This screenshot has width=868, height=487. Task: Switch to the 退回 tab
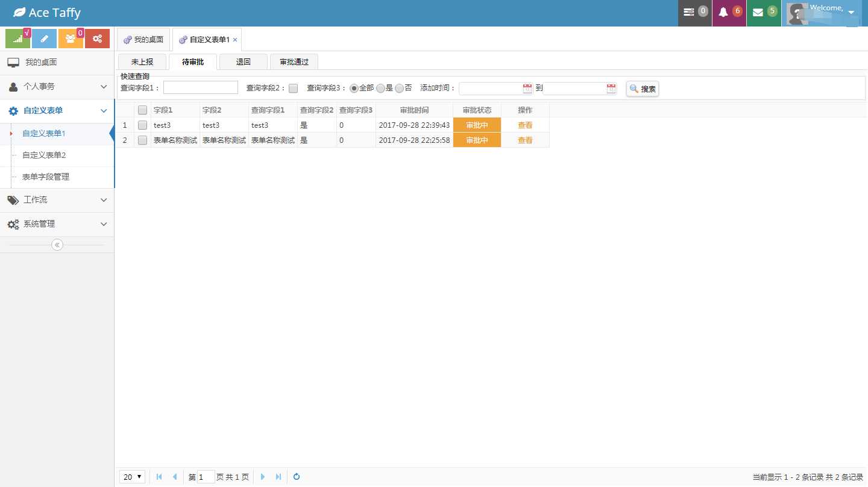[x=244, y=61]
